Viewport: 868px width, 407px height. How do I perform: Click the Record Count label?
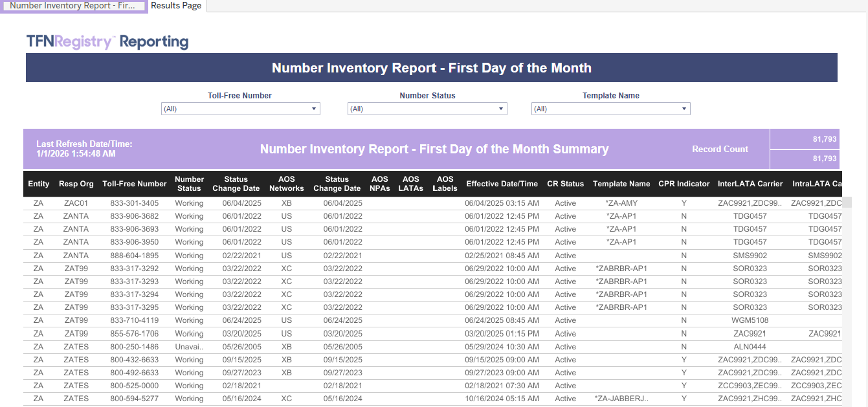point(720,149)
